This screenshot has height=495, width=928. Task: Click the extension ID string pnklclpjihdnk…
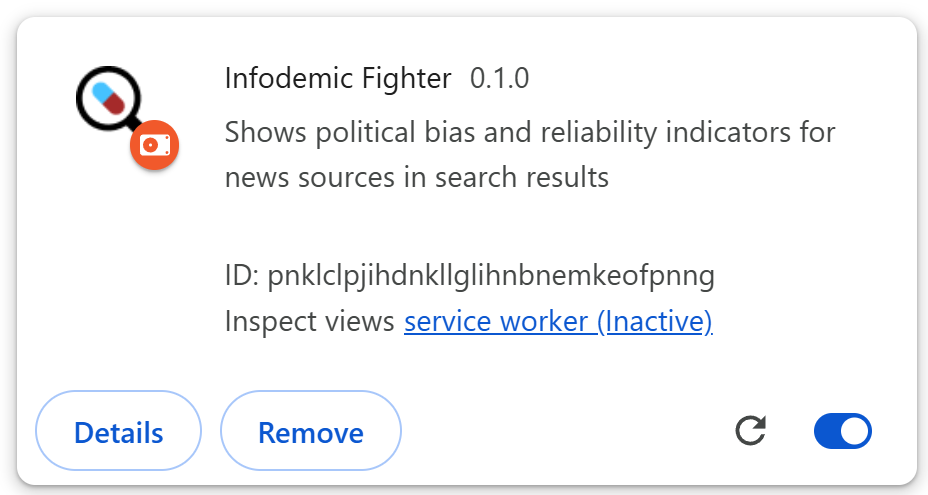491,276
